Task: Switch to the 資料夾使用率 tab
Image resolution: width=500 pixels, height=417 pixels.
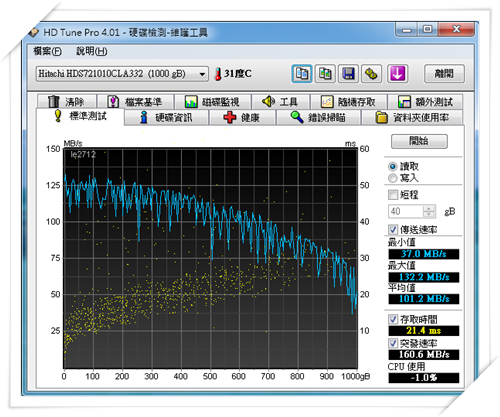Action: click(x=412, y=118)
